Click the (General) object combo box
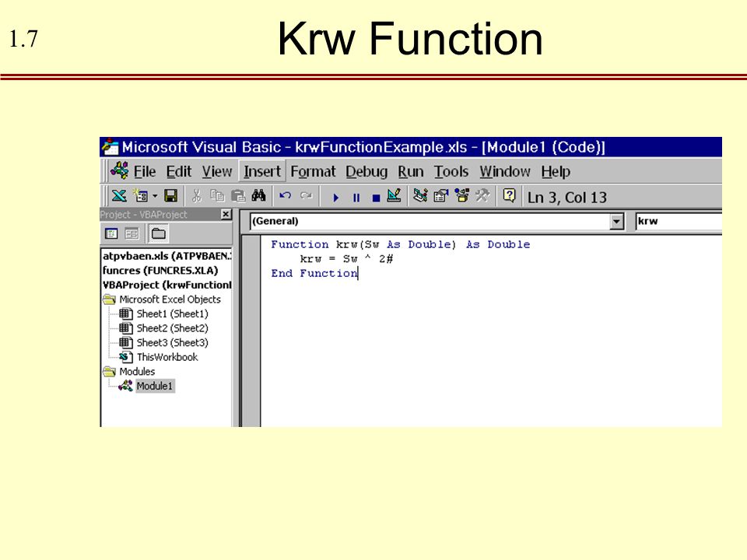The image size is (747, 560). click(x=437, y=221)
